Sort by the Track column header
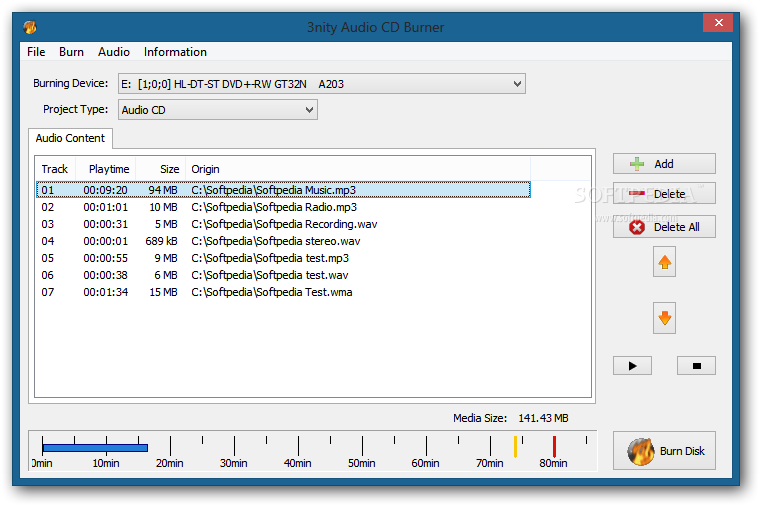The height and width of the screenshot is (506, 760). (x=55, y=169)
